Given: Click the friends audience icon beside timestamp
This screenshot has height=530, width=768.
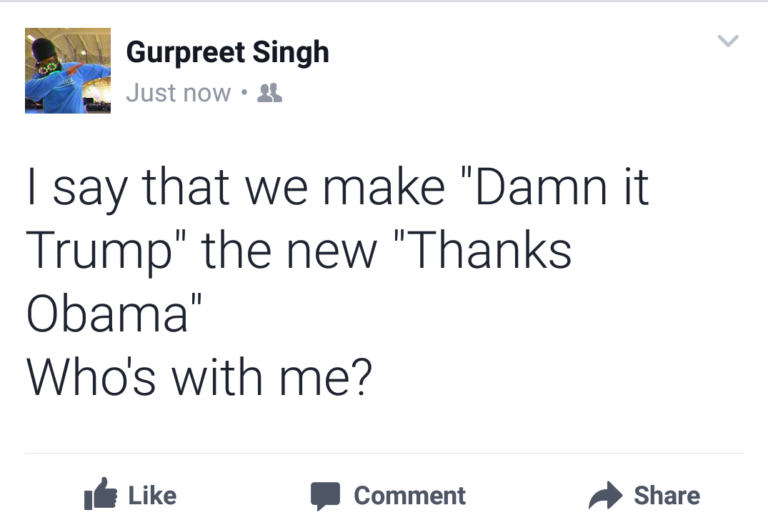Looking at the screenshot, I should [x=269, y=93].
